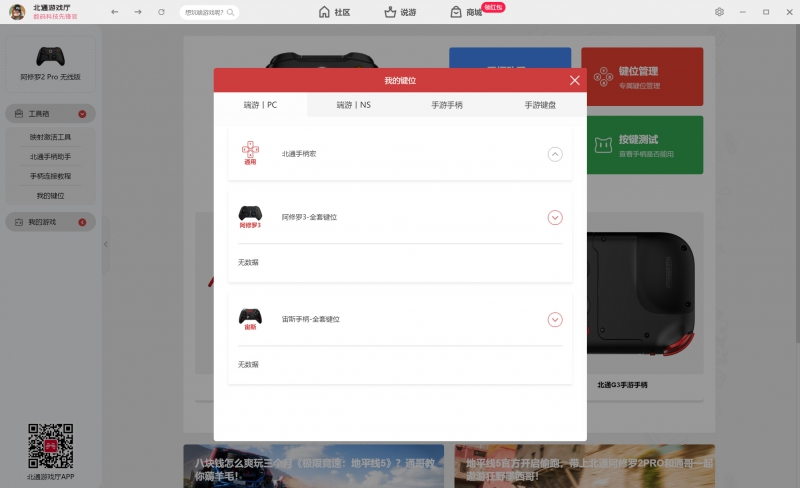The image size is (800, 488).
Task: Open the 说游 section
Action: point(400,12)
